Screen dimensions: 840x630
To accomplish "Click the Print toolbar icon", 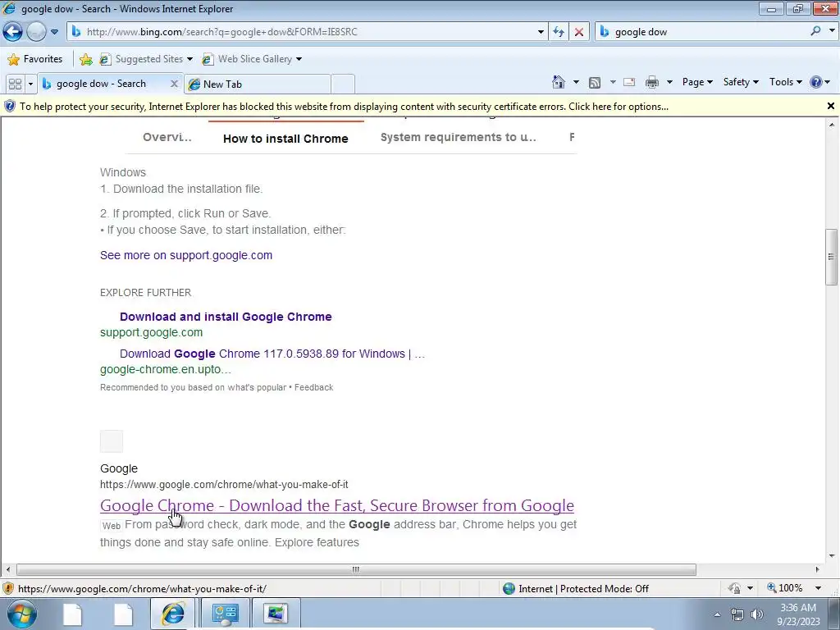I will [x=652, y=82].
